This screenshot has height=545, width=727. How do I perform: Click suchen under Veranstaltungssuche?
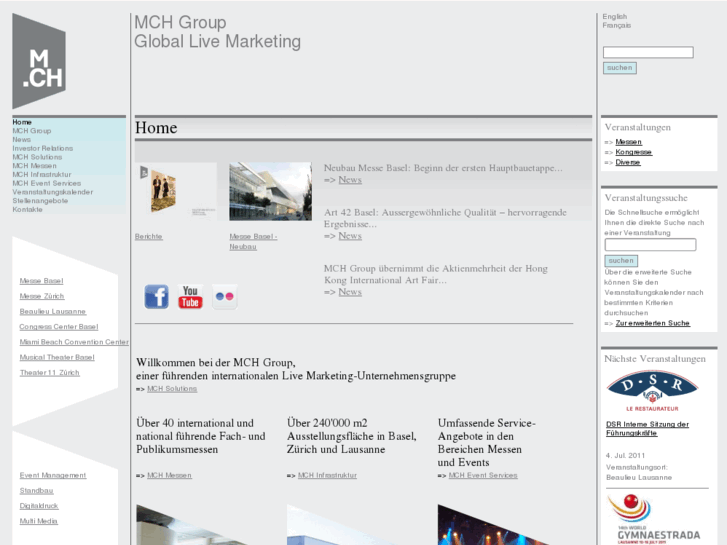coord(621,261)
